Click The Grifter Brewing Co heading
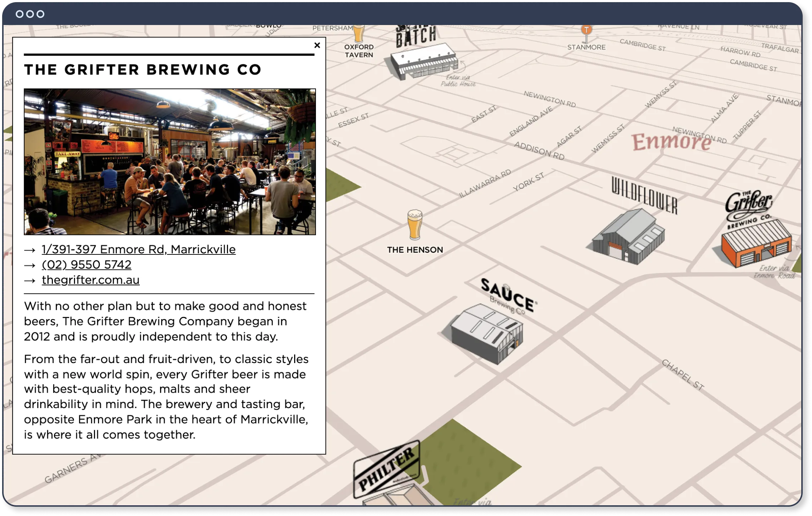The height and width of the screenshot is (516, 812). pos(143,70)
